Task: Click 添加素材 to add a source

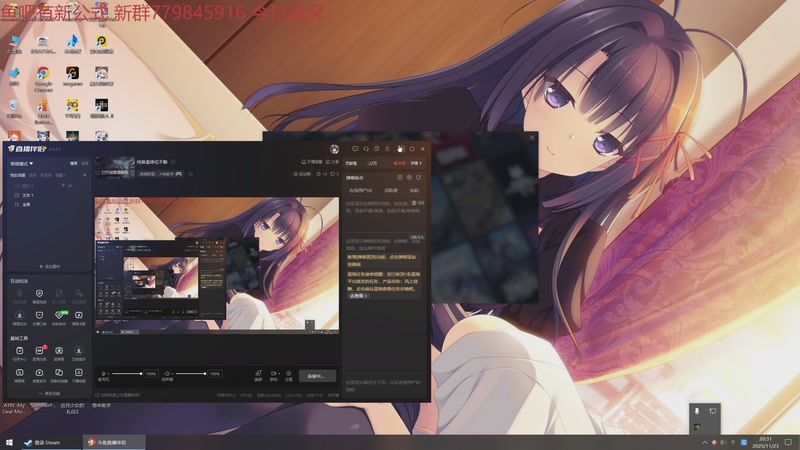Action: [x=49, y=266]
